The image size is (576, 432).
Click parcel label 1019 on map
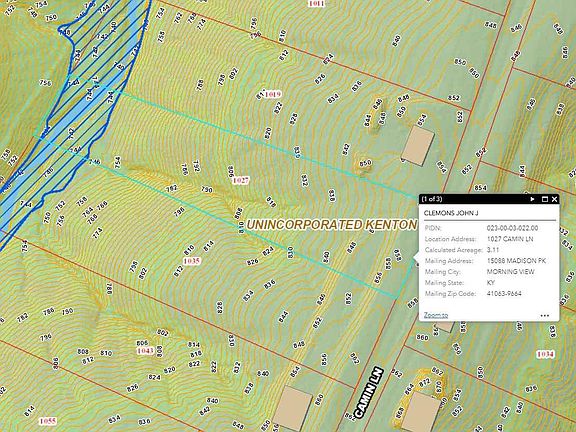pyautogui.click(x=273, y=94)
